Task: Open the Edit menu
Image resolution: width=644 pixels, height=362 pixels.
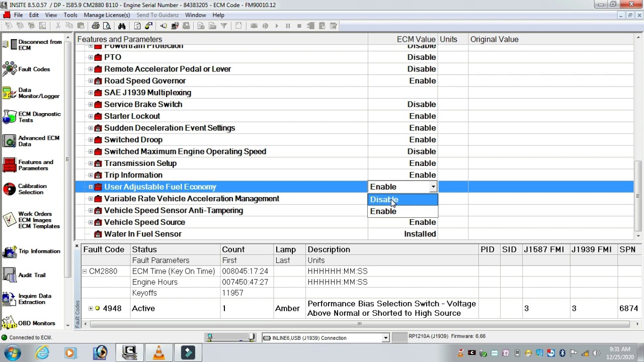Action: tap(34, 15)
